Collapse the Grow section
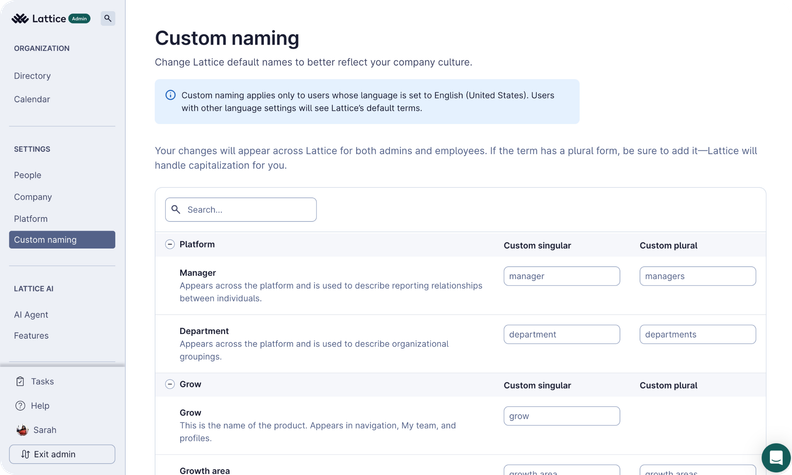The height and width of the screenshot is (475, 792). [x=170, y=384]
